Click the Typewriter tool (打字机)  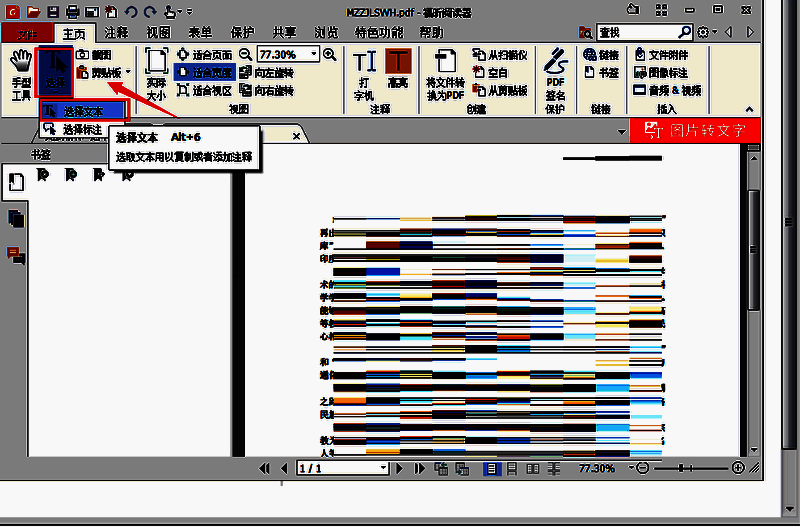tap(364, 70)
